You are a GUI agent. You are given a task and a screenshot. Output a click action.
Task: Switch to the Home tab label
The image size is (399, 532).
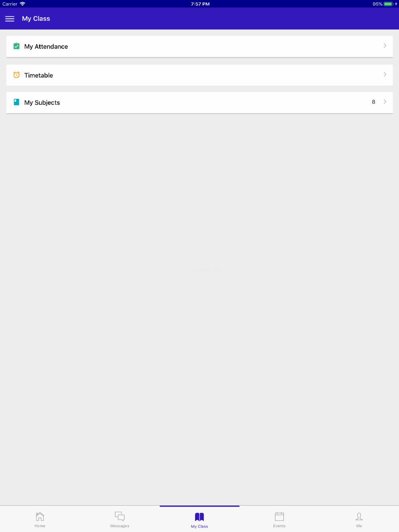click(x=40, y=526)
